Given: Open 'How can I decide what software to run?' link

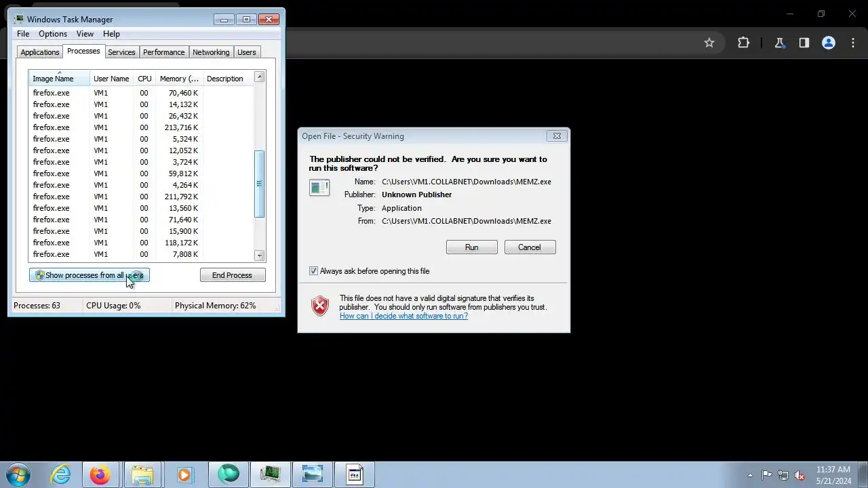Looking at the screenshot, I should click(x=403, y=316).
